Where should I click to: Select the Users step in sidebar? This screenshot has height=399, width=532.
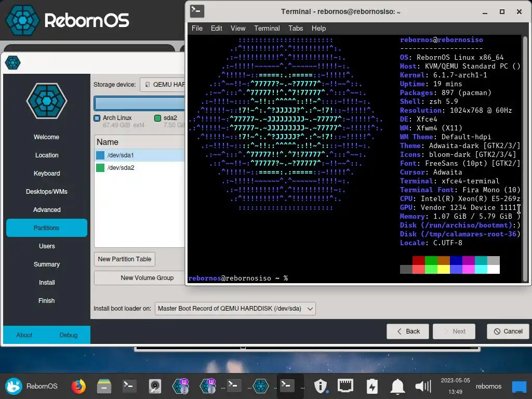pos(46,246)
